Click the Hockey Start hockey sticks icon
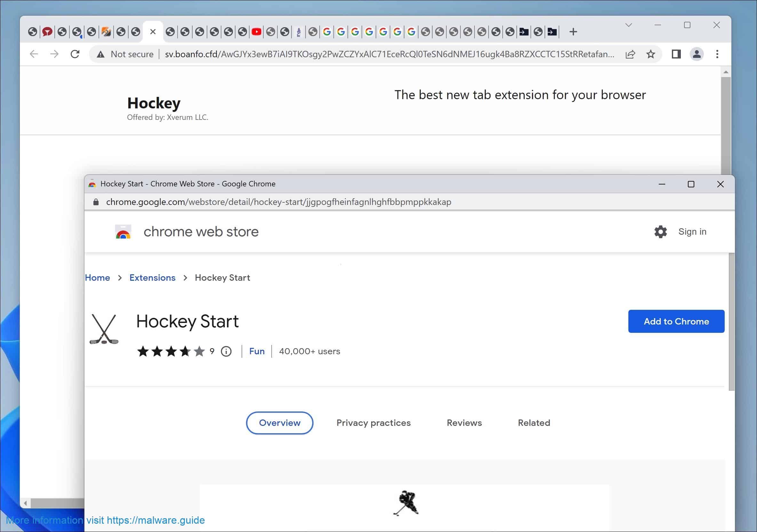Screen dimensions: 757x532 104,329
